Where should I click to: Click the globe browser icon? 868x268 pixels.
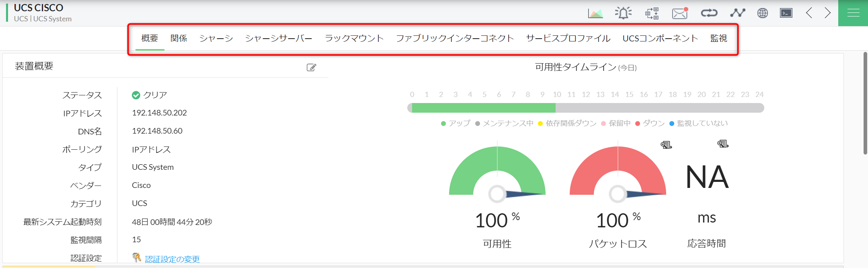pyautogui.click(x=762, y=13)
